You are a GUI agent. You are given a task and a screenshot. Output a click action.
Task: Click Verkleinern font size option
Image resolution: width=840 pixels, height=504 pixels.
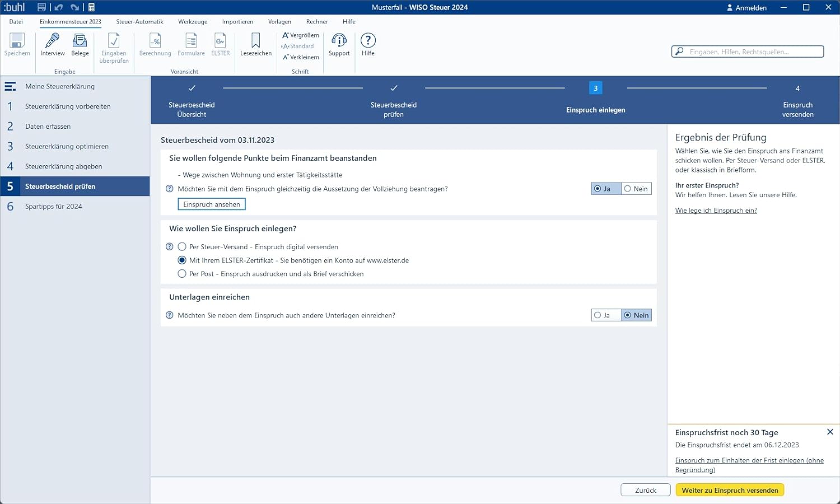[x=301, y=57]
